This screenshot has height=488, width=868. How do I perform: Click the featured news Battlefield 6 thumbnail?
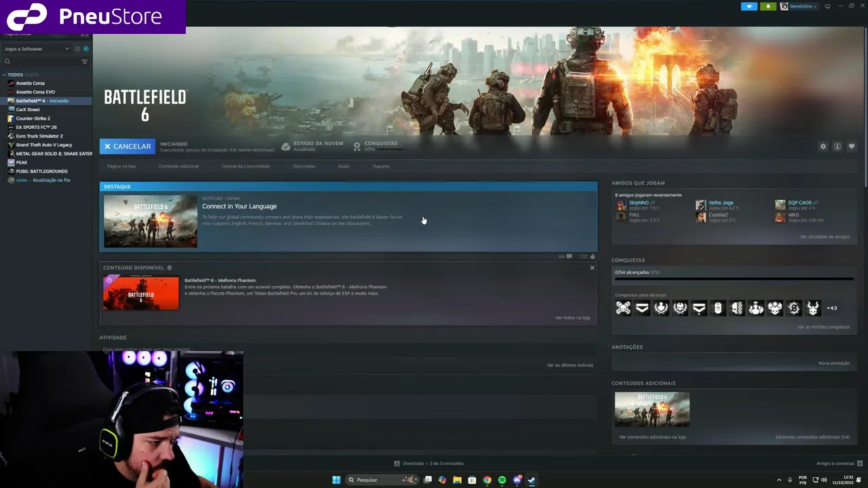[151, 221]
